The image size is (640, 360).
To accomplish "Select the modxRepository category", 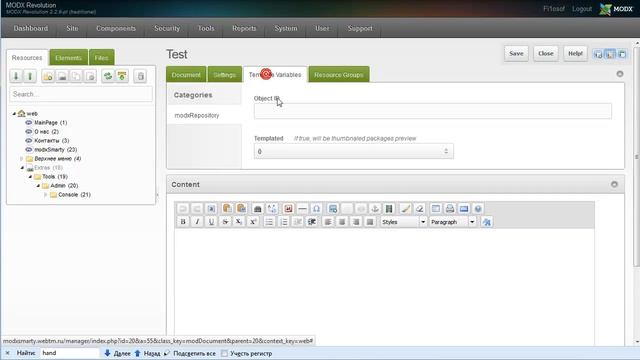I will (x=197, y=116).
